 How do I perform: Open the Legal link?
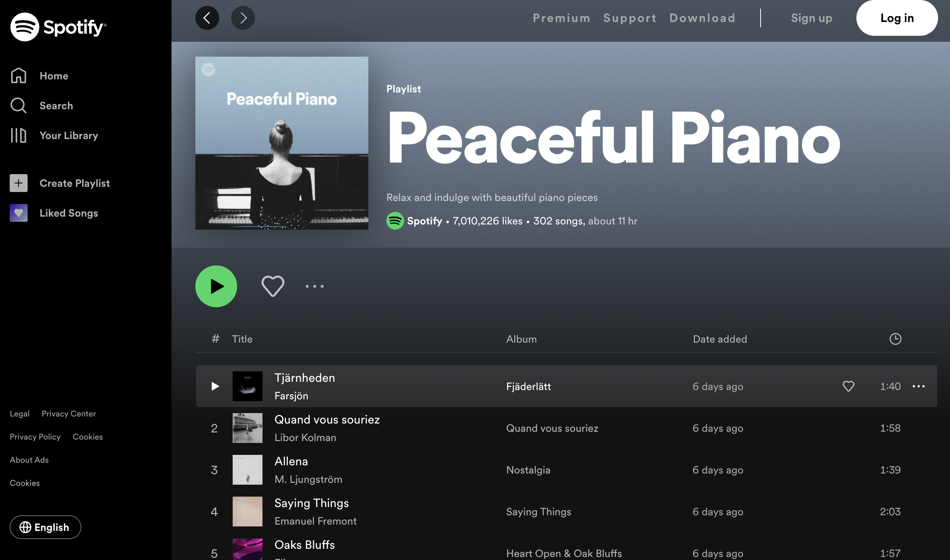(20, 413)
